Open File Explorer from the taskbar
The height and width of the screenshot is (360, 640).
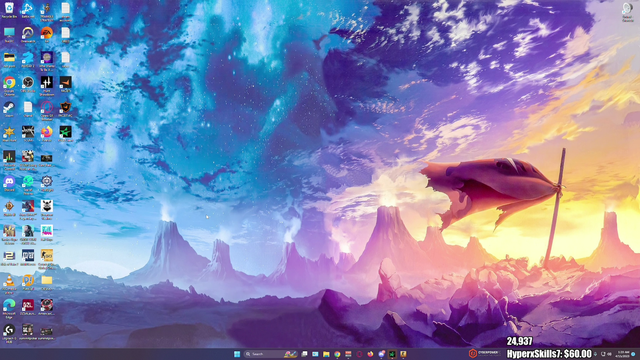(x=326, y=354)
